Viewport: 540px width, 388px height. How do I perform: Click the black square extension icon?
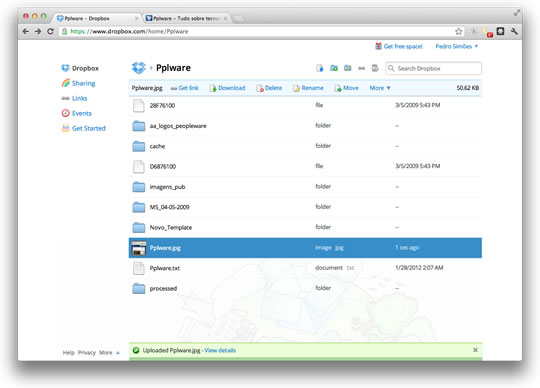pos(500,31)
